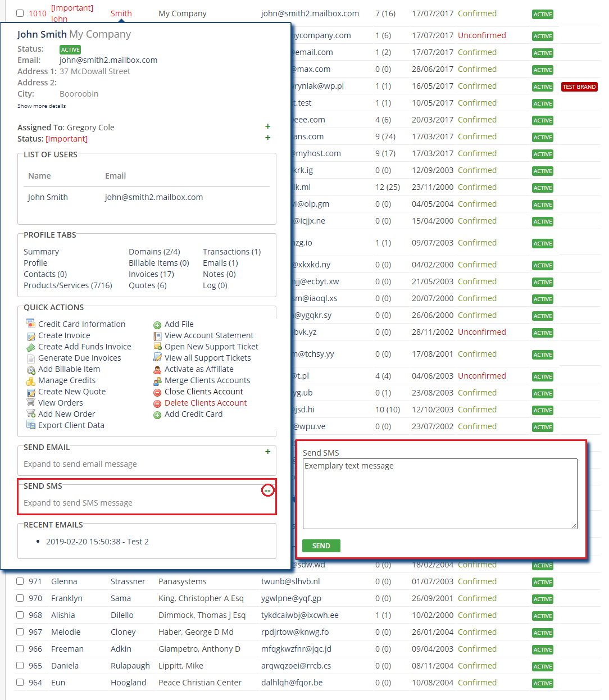This screenshot has height=700, width=609.
Task: Click the Delete Clients Account link
Action: (206, 403)
